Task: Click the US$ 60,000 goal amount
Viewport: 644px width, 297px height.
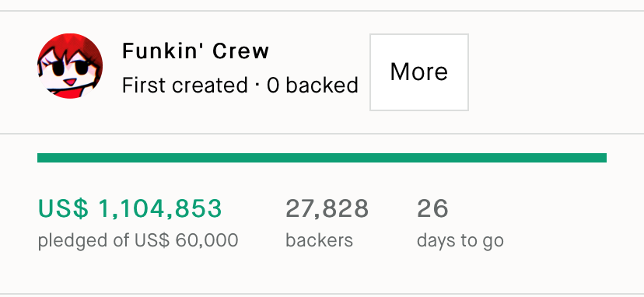Action: click(187, 240)
